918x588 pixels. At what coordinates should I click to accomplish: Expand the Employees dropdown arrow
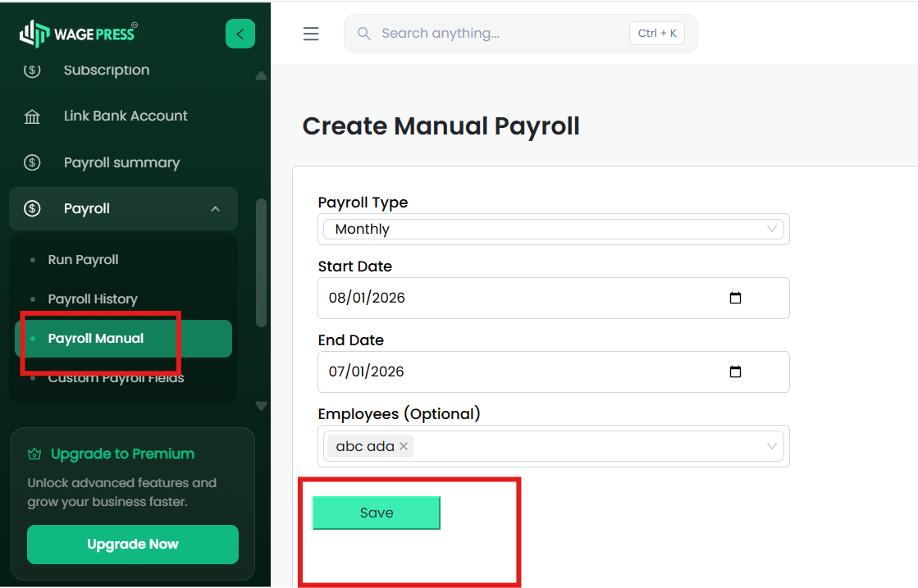pos(772,446)
